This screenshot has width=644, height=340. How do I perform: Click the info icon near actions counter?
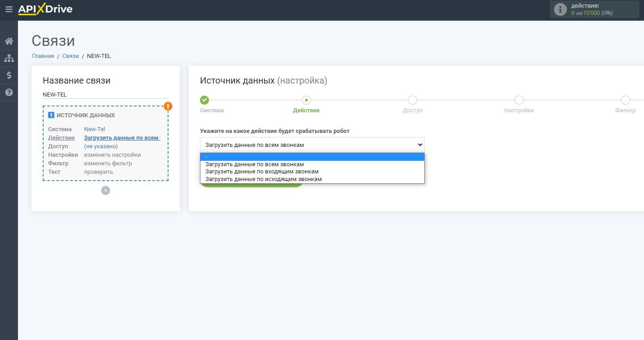point(560,9)
